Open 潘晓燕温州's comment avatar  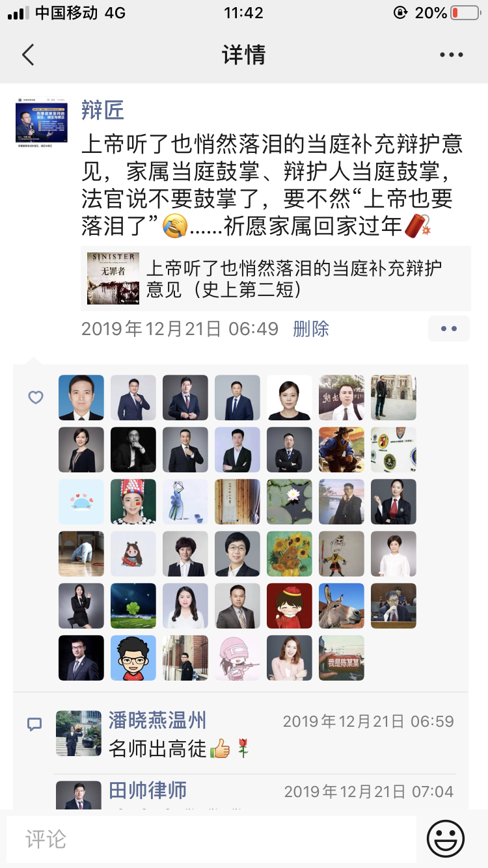coord(79,733)
